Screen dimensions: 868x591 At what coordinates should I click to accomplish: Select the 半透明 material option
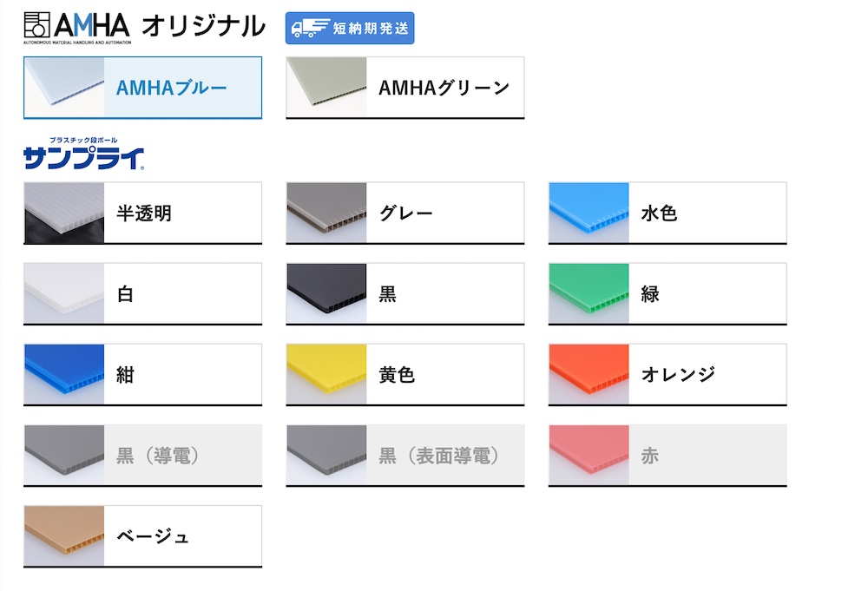coord(143,213)
